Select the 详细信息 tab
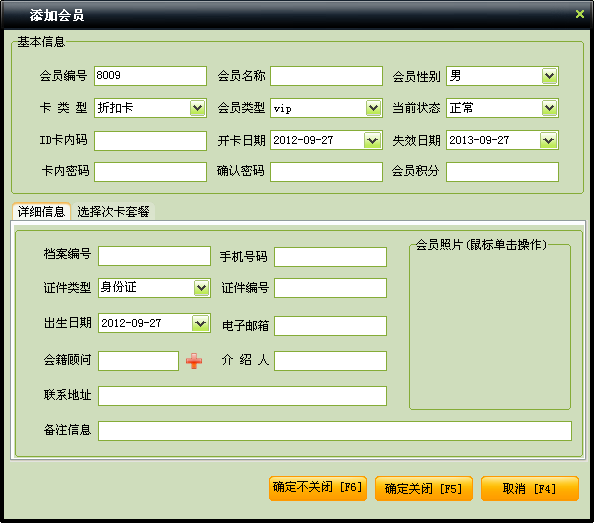Viewport: 594px width, 523px height. [x=41, y=211]
